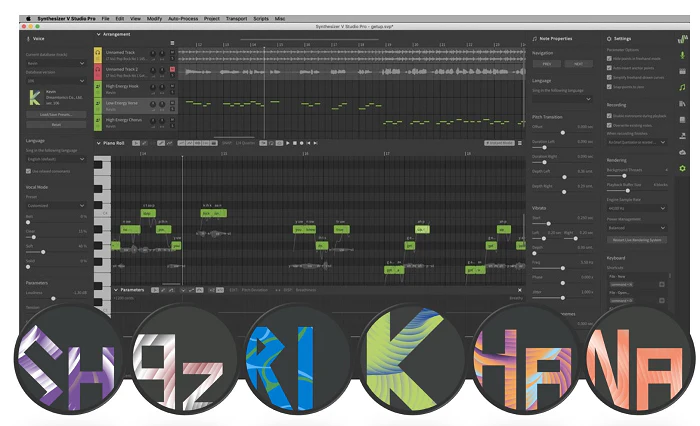Click Load/Save Presets button
This screenshot has height=426, width=700.
(x=56, y=114)
